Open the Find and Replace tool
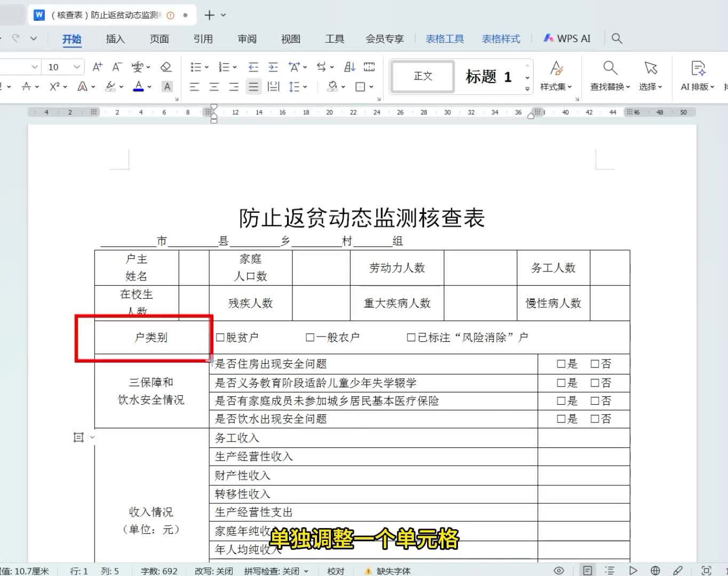 coord(610,75)
